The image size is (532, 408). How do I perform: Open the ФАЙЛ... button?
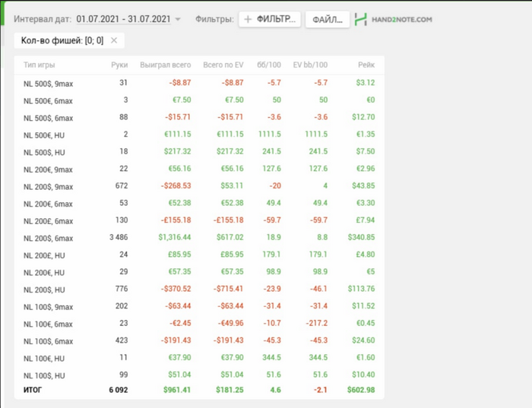click(x=328, y=20)
